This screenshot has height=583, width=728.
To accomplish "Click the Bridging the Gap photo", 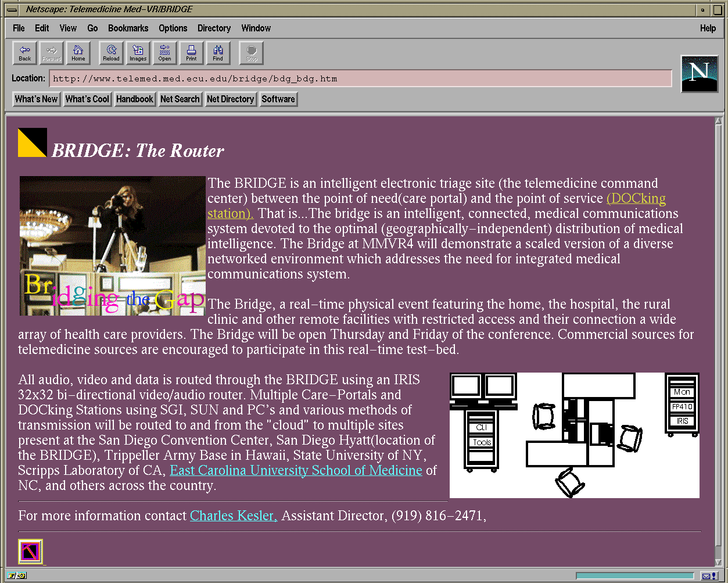I will pyautogui.click(x=113, y=246).
